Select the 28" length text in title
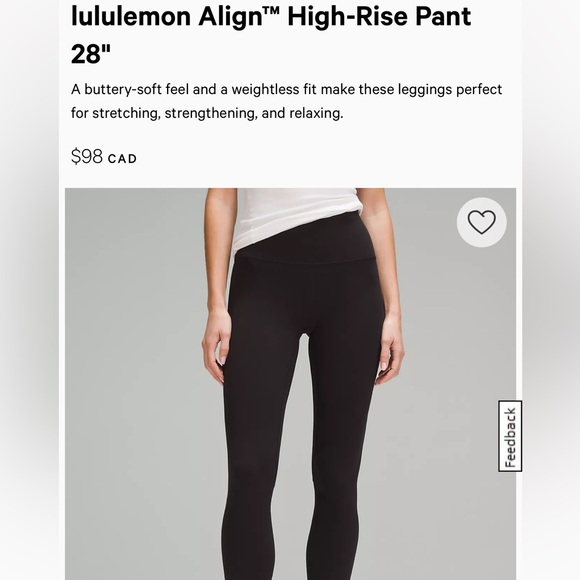 click(x=91, y=54)
